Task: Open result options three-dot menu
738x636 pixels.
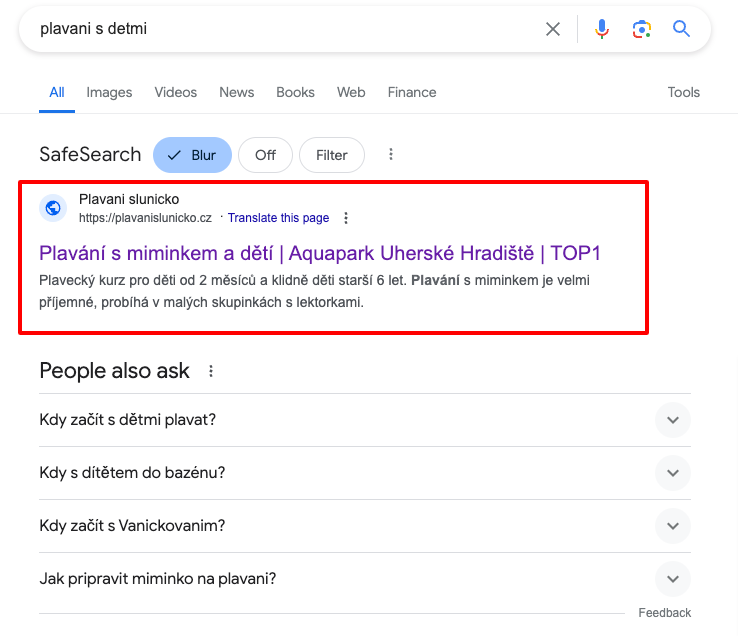Action: point(346,218)
